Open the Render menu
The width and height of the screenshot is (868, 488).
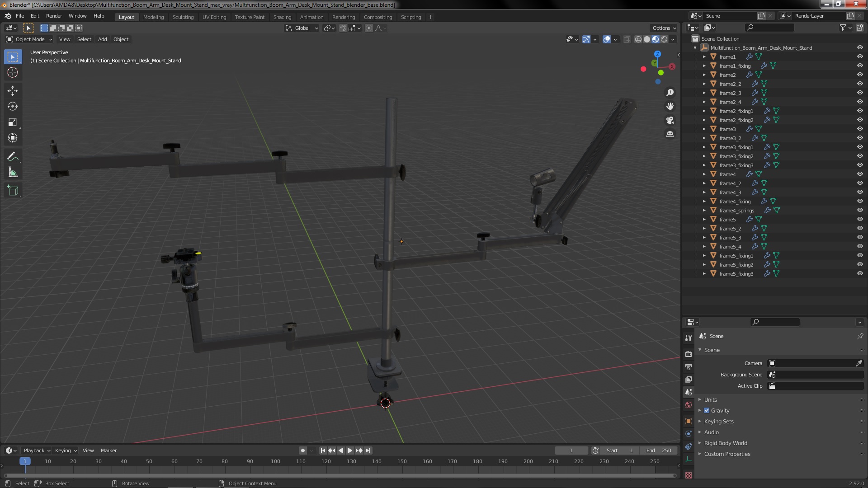pyautogui.click(x=54, y=16)
